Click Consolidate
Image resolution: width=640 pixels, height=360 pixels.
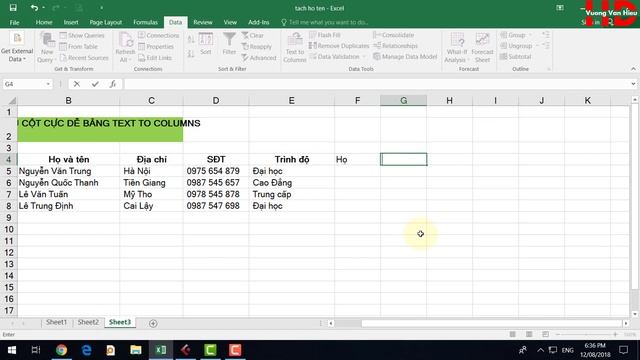393,35
